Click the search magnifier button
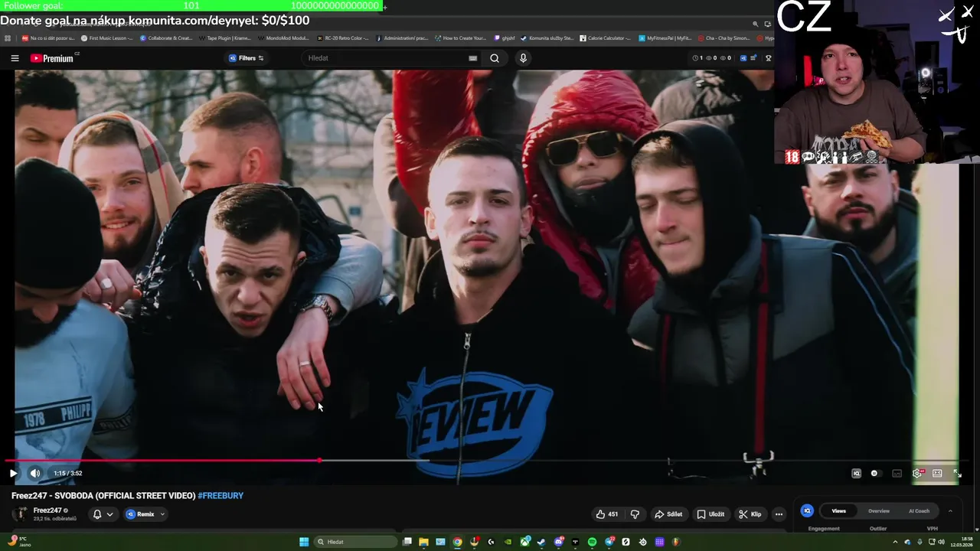Image resolution: width=980 pixels, height=551 pixels. click(495, 58)
